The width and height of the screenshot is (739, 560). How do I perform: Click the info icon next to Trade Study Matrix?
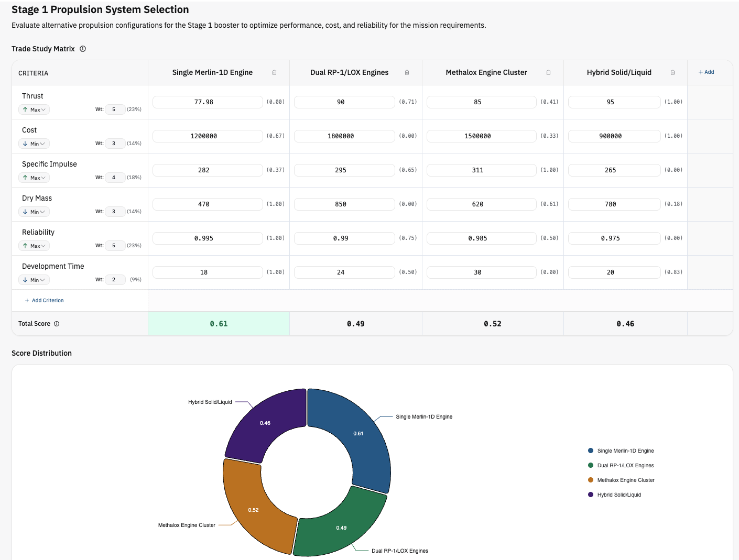point(83,49)
